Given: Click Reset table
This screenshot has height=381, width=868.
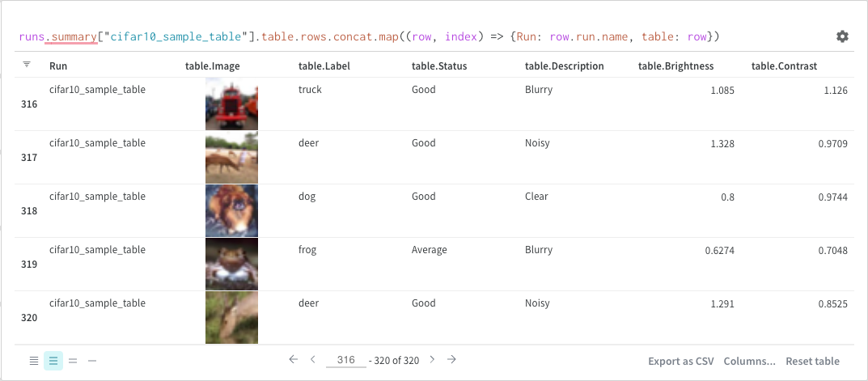Looking at the screenshot, I should 812,361.
